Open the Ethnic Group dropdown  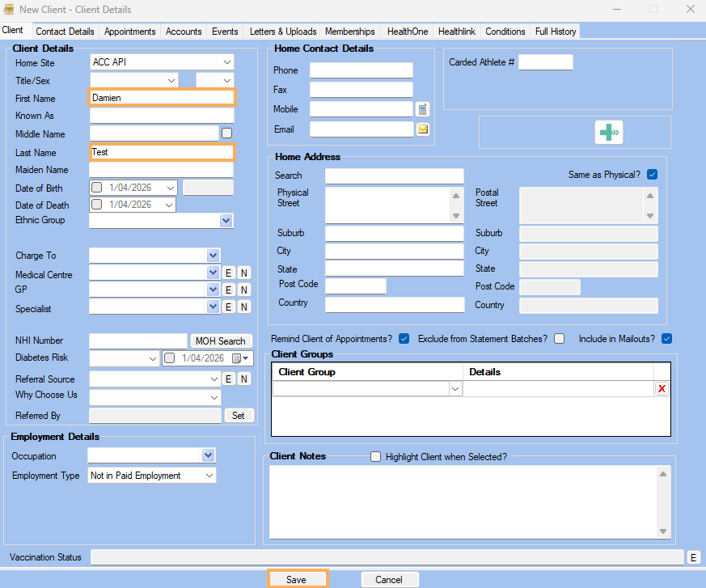226,221
